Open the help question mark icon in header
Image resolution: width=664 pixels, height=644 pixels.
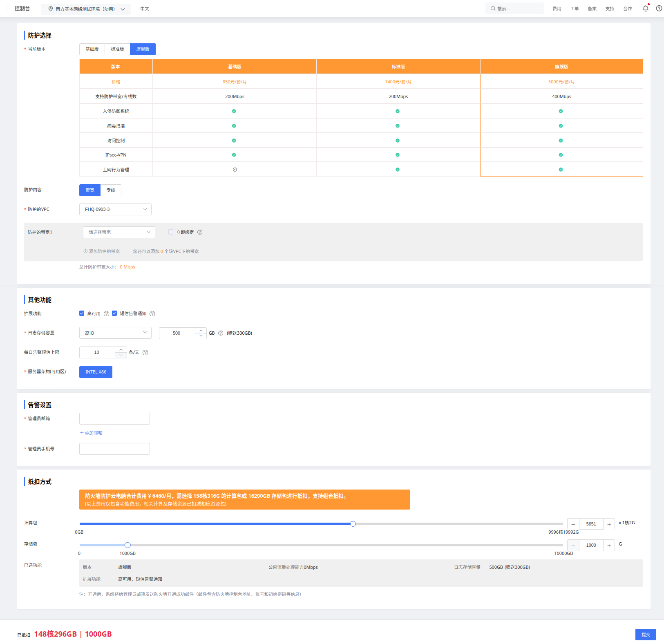659,8
